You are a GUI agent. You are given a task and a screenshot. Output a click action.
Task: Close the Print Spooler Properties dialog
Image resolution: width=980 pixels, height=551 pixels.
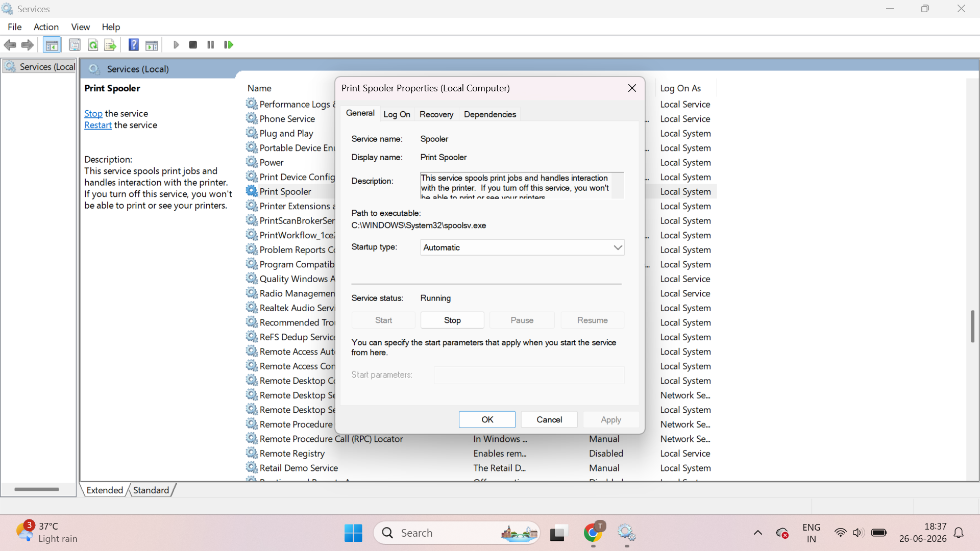(x=632, y=88)
